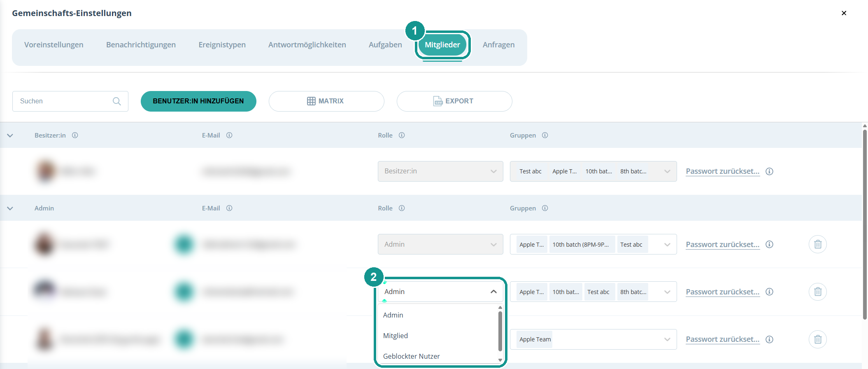Select the Mitglieder tab
868x369 pixels.
click(442, 45)
